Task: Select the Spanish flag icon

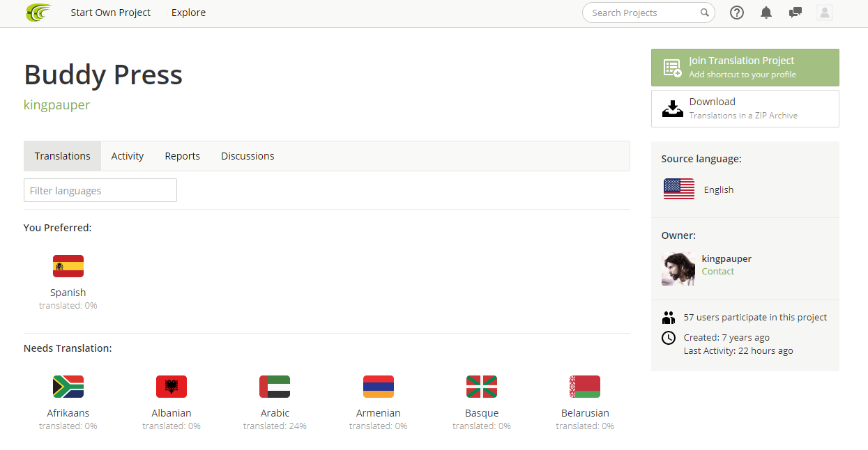Action: [x=68, y=266]
